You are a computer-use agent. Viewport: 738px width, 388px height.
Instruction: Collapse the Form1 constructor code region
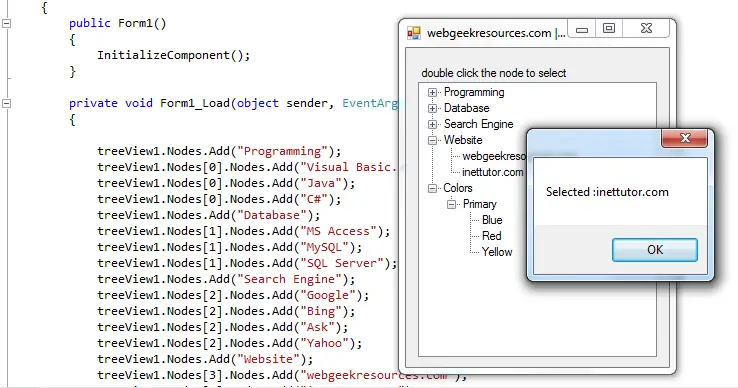point(7,23)
